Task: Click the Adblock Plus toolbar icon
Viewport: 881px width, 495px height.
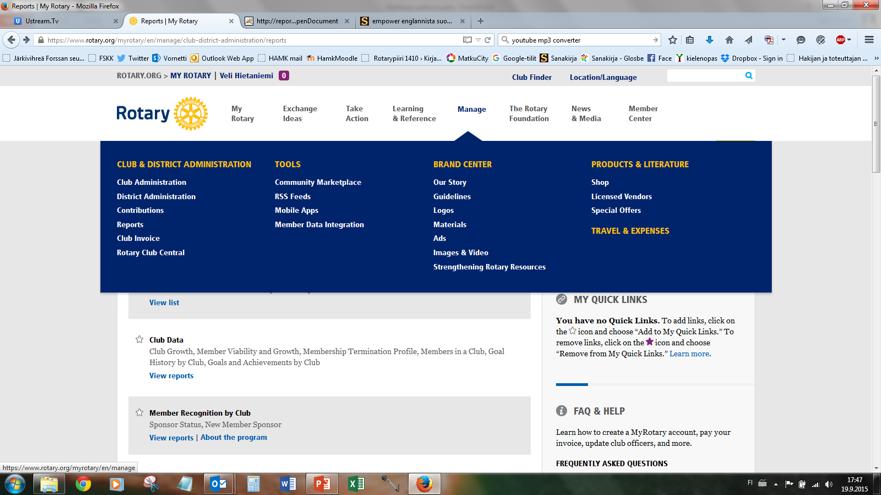Action: coord(840,40)
